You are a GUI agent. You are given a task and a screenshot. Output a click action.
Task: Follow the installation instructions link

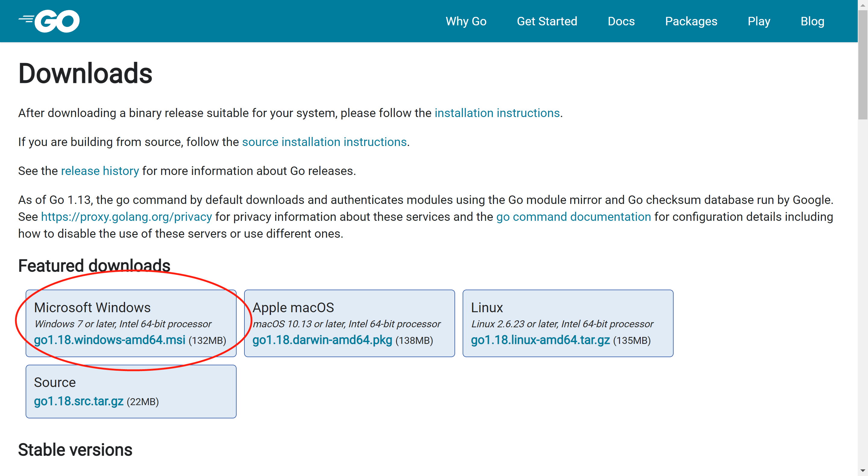click(x=497, y=113)
